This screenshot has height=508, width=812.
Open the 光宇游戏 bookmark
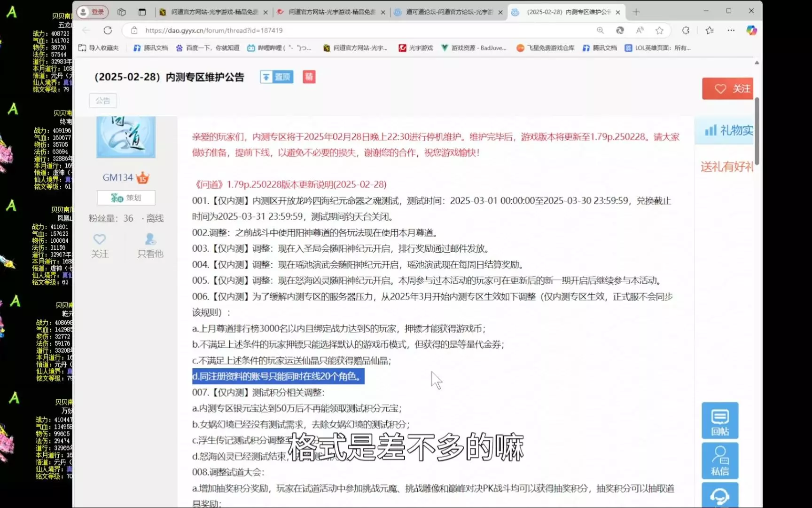coord(416,48)
